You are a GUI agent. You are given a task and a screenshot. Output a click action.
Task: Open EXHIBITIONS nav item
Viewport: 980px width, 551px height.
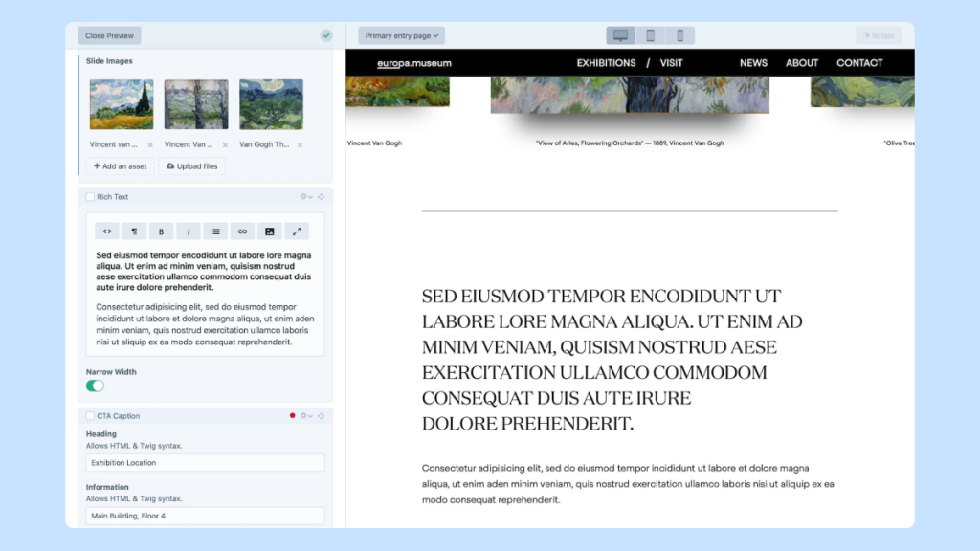[606, 63]
